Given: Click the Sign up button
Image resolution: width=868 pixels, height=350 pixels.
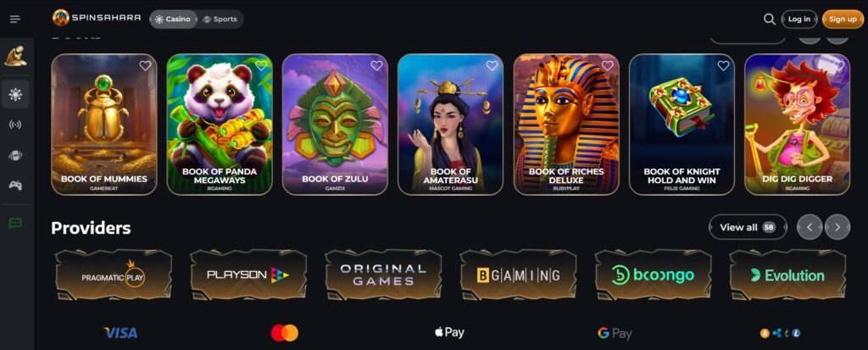Looking at the screenshot, I should click(843, 19).
